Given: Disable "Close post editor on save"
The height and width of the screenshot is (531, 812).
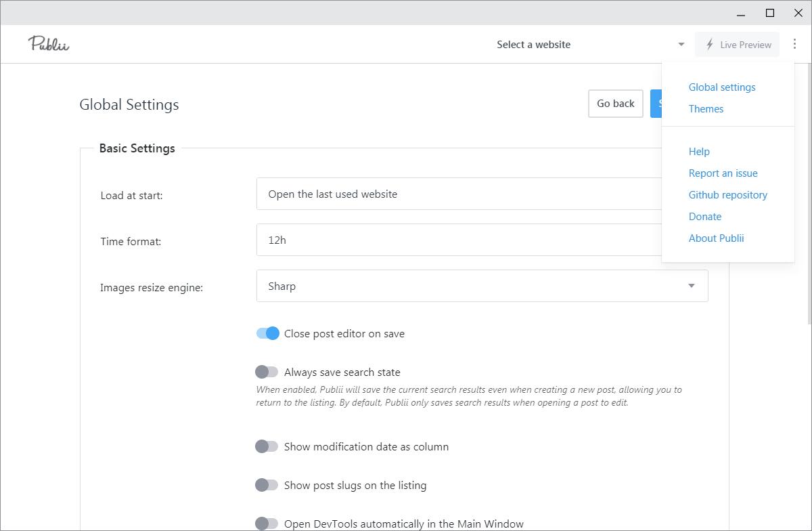Looking at the screenshot, I should [267, 333].
